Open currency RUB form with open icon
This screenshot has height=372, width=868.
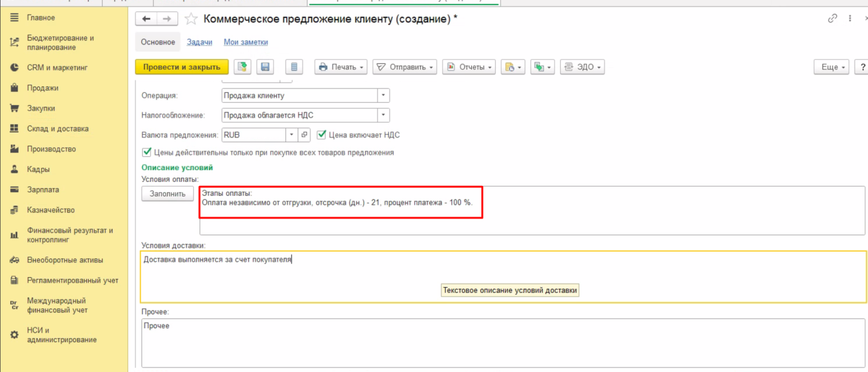pyautogui.click(x=305, y=135)
